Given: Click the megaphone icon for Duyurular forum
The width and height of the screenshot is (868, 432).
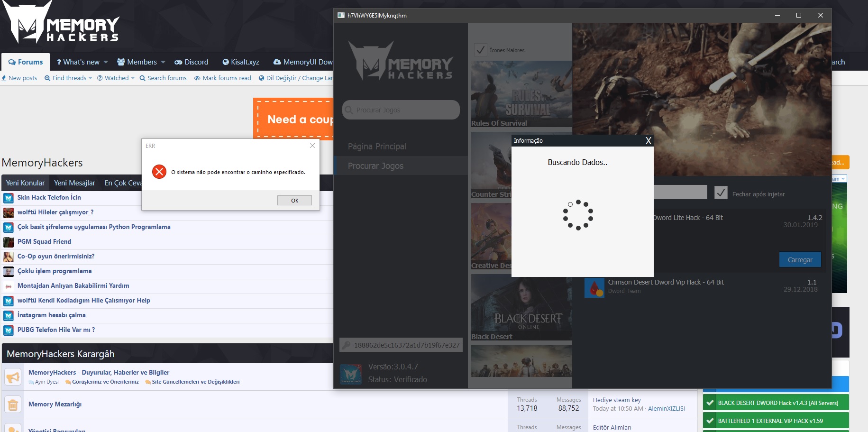Looking at the screenshot, I should point(13,377).
